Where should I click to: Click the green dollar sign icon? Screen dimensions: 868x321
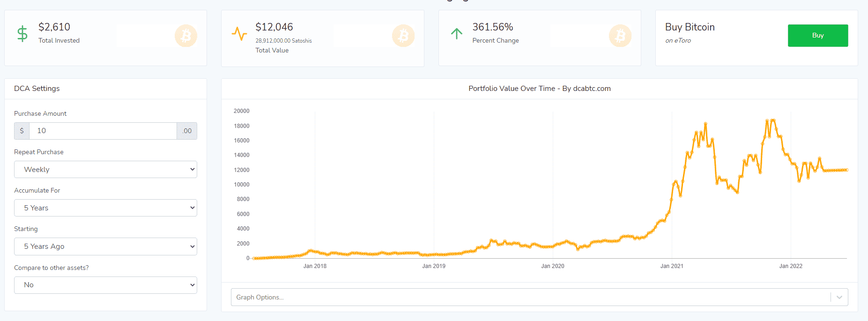[x=22, y=34]
